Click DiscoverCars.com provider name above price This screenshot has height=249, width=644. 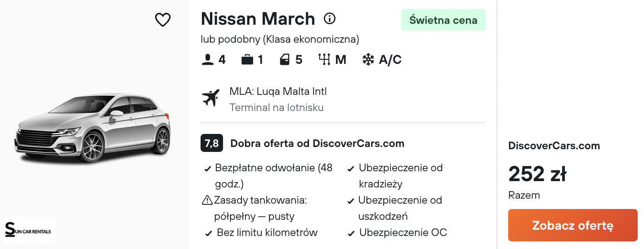click(x=554, y=146)
